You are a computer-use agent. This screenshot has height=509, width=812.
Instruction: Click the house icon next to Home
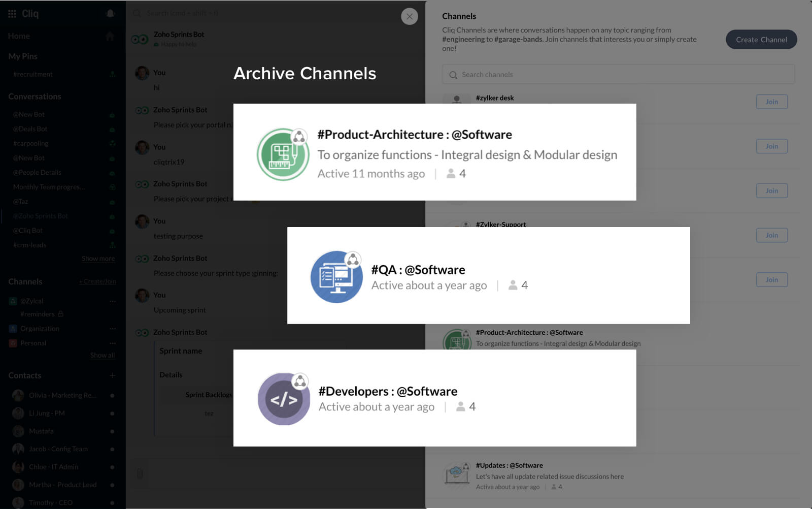[110, 36]
